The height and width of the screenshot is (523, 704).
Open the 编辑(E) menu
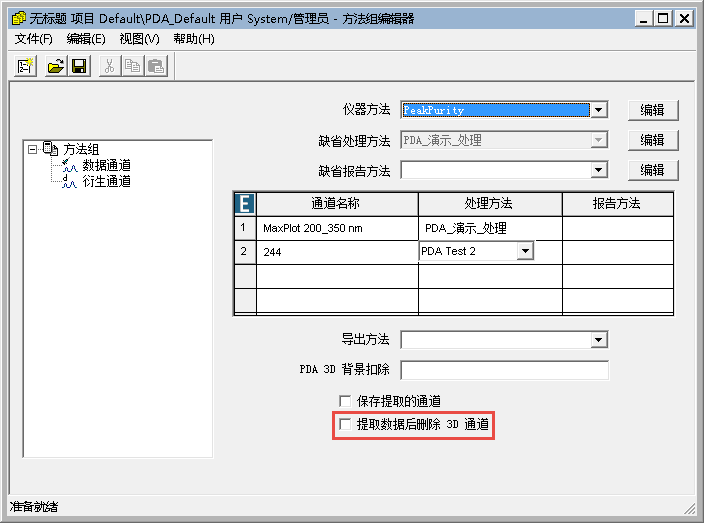[x=86, y=39]
